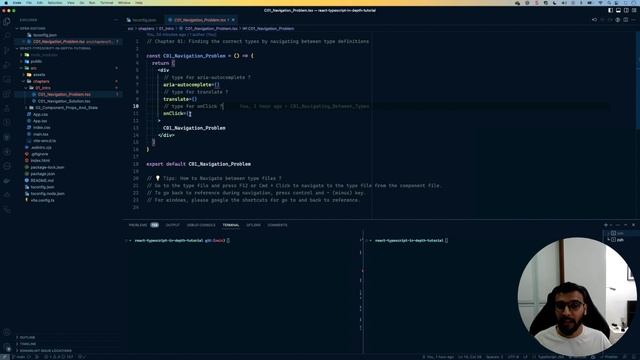Click the globe preview icon in the editor toolbar

coord(618,20)
